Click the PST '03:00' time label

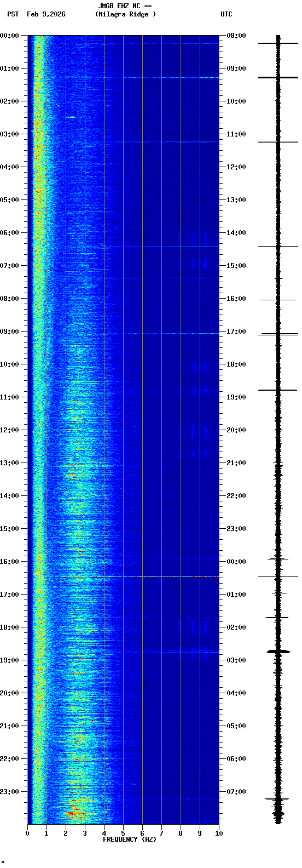pos(9,134)
